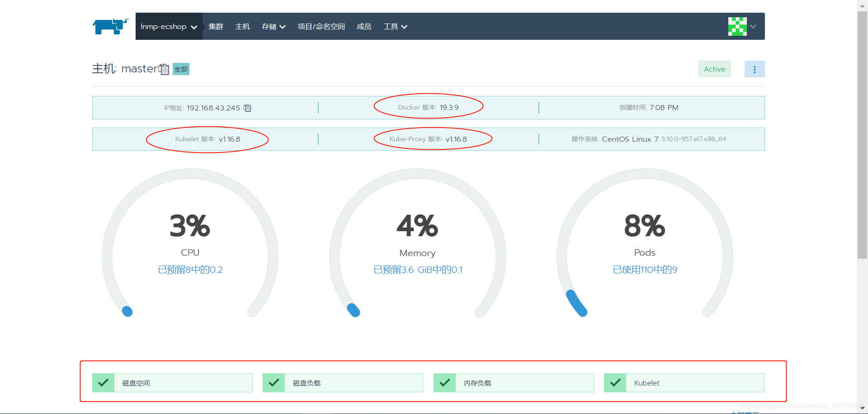
Task: Click the 全部 tag next to master
Action: click(181, 69)
